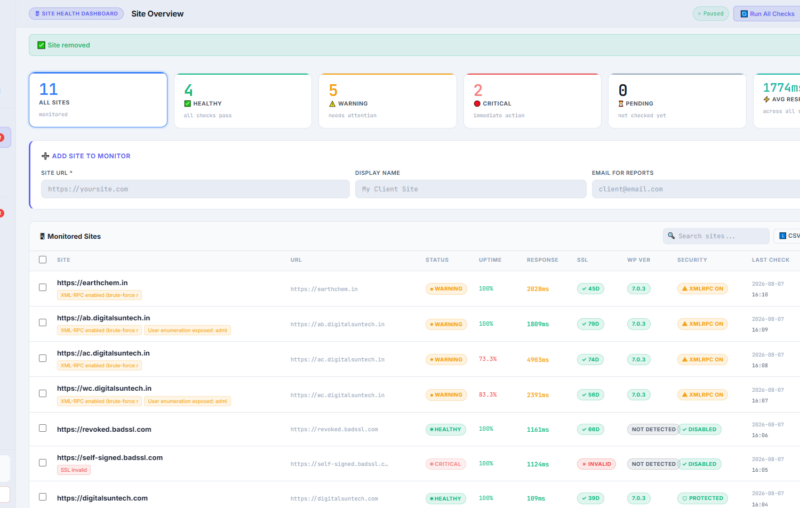
Task: Filter by the Healthy summary card
Action: click(243, 100)
